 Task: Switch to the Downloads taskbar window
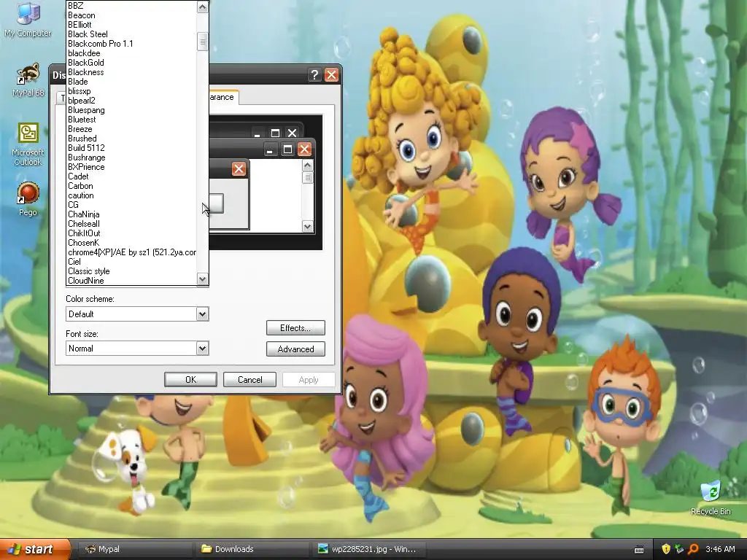coord(251,549)
